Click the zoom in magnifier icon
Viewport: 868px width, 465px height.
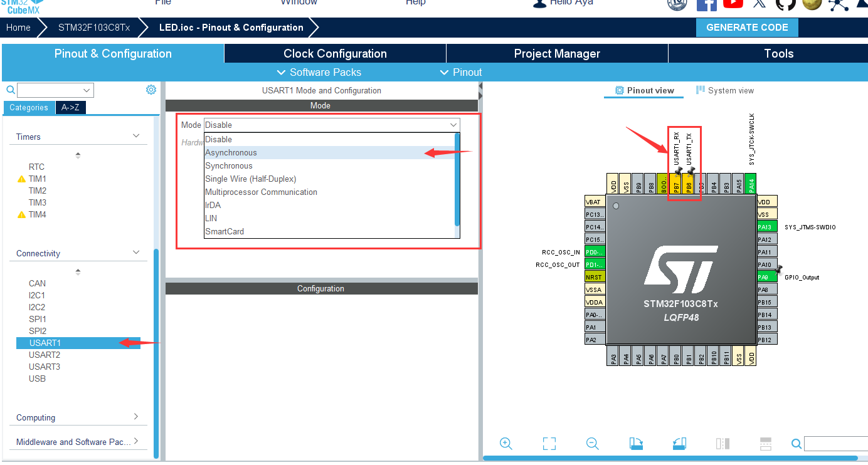tap(506, 444)
